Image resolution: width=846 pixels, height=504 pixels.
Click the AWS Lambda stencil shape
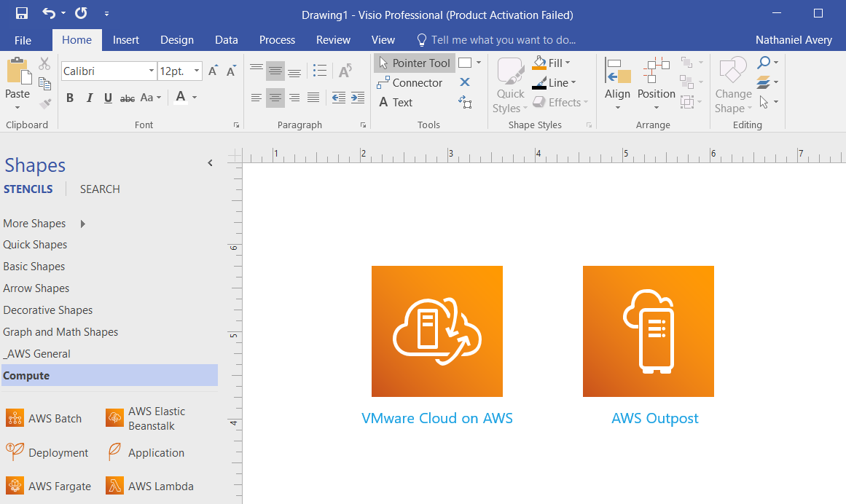149,486
